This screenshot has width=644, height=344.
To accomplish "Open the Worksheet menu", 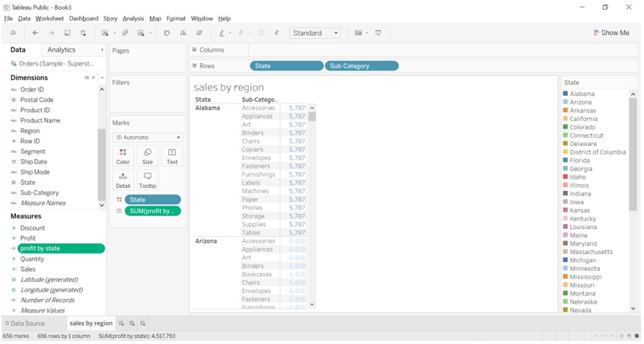I will tap(49, 18).
